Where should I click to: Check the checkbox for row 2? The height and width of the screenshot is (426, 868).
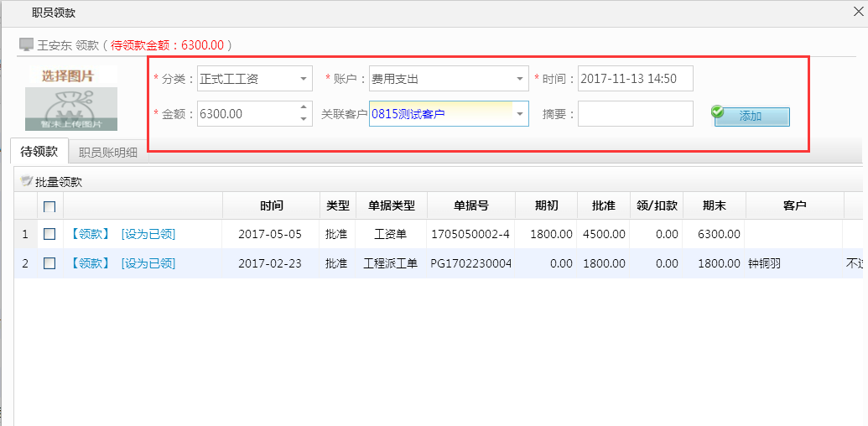click(49, 263)
